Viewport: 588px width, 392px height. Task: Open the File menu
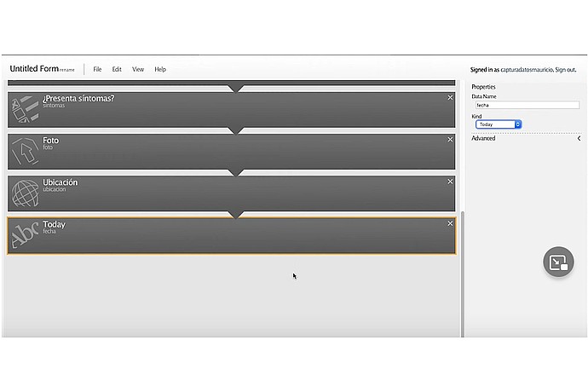coord(97,69)
